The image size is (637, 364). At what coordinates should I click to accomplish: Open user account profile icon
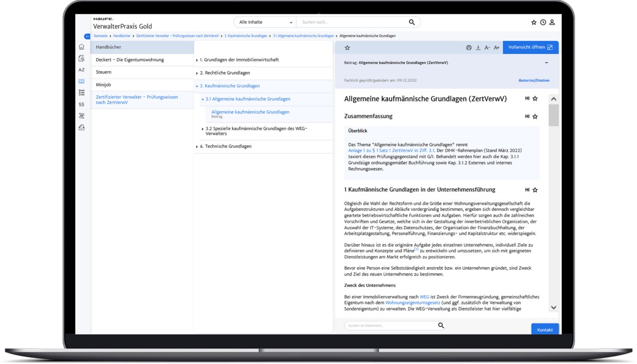click(x=552, y=22)
